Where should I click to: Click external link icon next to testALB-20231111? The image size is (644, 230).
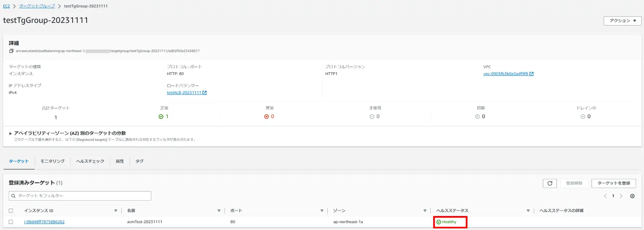(204, 93)
